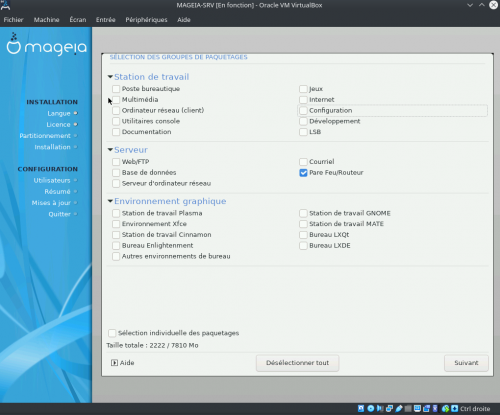Viewport: 500px width, 415px height.
Task: Click the display monitor icon in status bar
Action: pos(417,409)
